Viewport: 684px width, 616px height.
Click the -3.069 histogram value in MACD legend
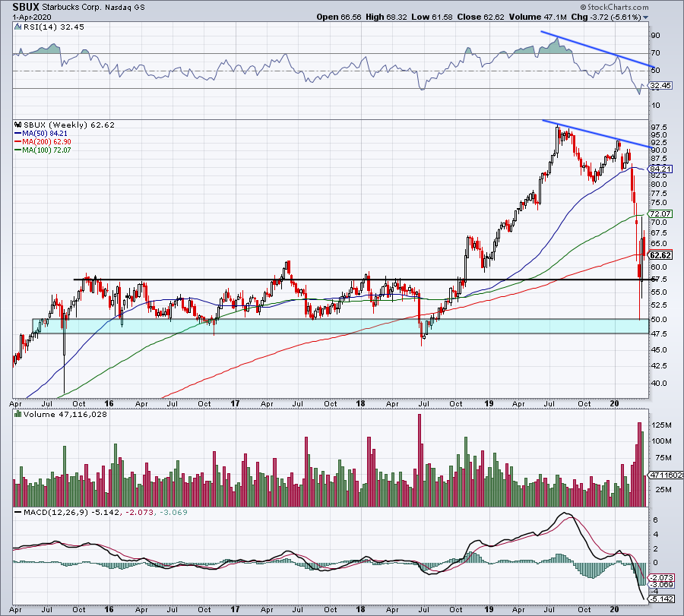[x=173, y=512]
